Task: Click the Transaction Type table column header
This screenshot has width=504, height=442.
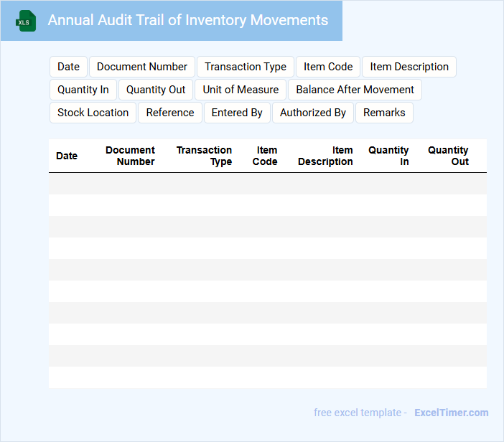Action: 205,156
